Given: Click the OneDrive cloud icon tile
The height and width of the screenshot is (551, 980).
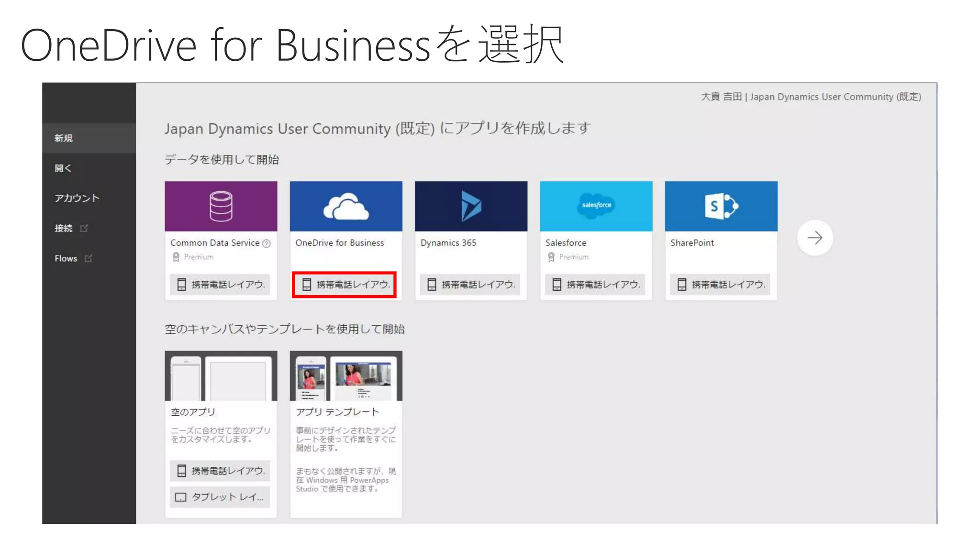Looking at the screenshot, I should pos(346,206).
